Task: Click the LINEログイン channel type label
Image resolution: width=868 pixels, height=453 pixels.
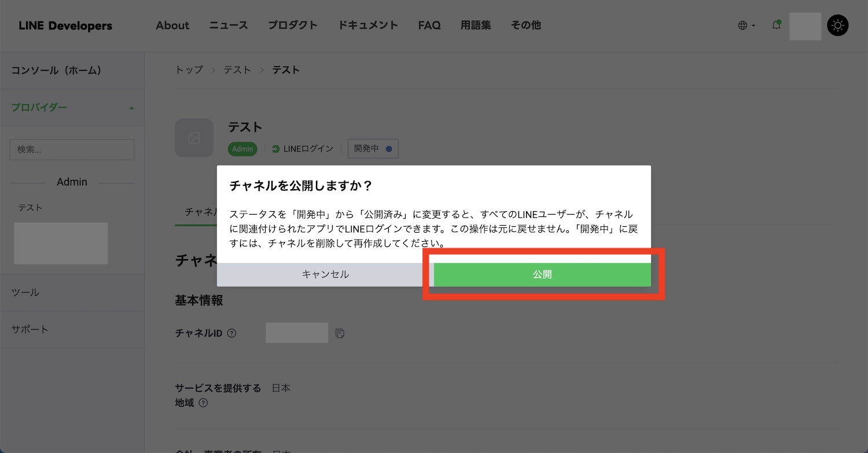Action: (303, 149)
